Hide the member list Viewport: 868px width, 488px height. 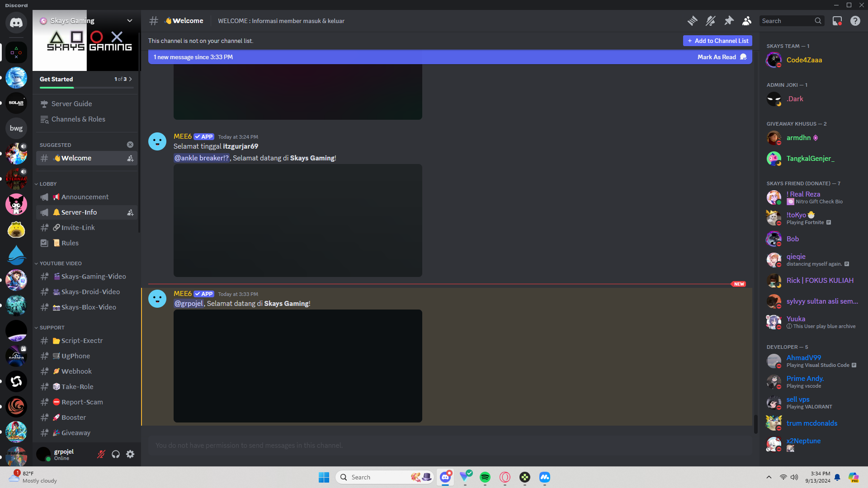[x=747, y=21]
